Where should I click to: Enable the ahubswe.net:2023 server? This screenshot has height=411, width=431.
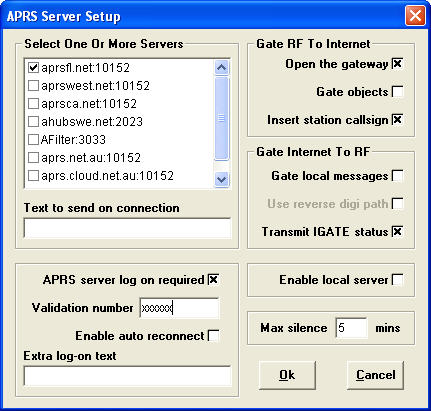[x=33, y=122]
